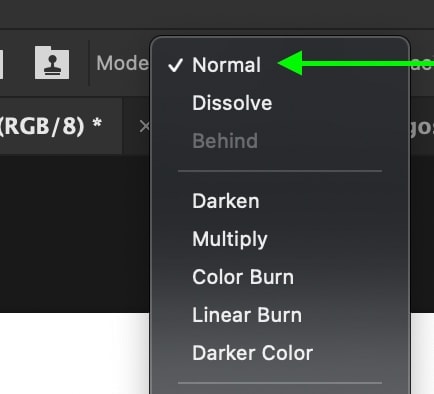
Task: Choose Linear Burn in the dropdown
Action: click(x=247, y=315)
